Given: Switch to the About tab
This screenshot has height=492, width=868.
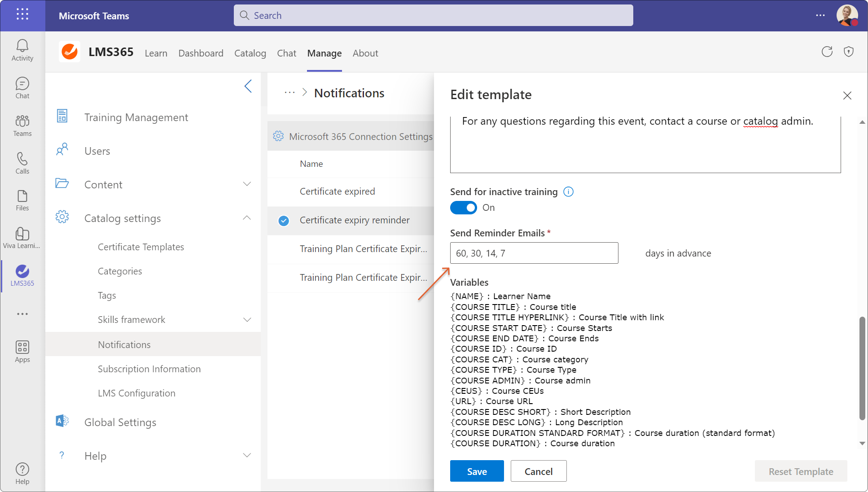Looking at the screenshot, I should 365,53.
